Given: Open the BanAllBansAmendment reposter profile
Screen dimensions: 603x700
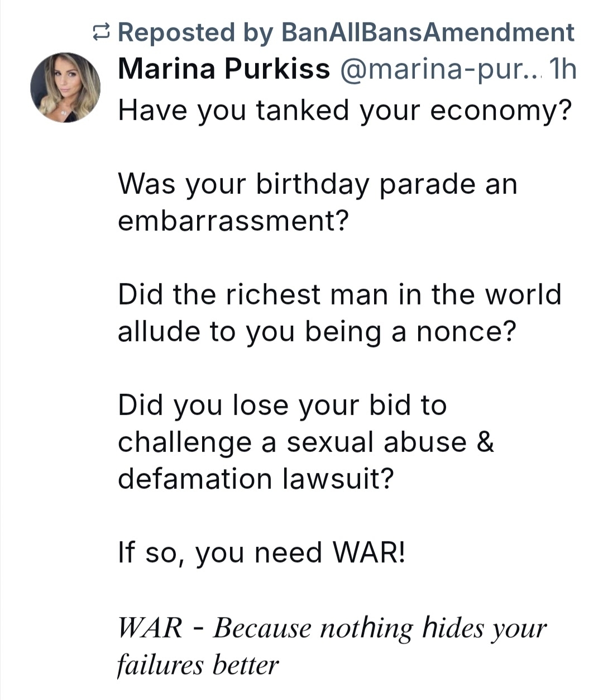Looking at the screenshot, I should click(428, 32).
